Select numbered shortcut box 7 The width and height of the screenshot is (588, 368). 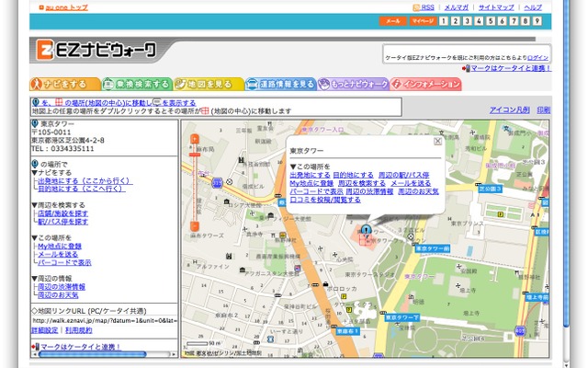click(x=514, y=21)
